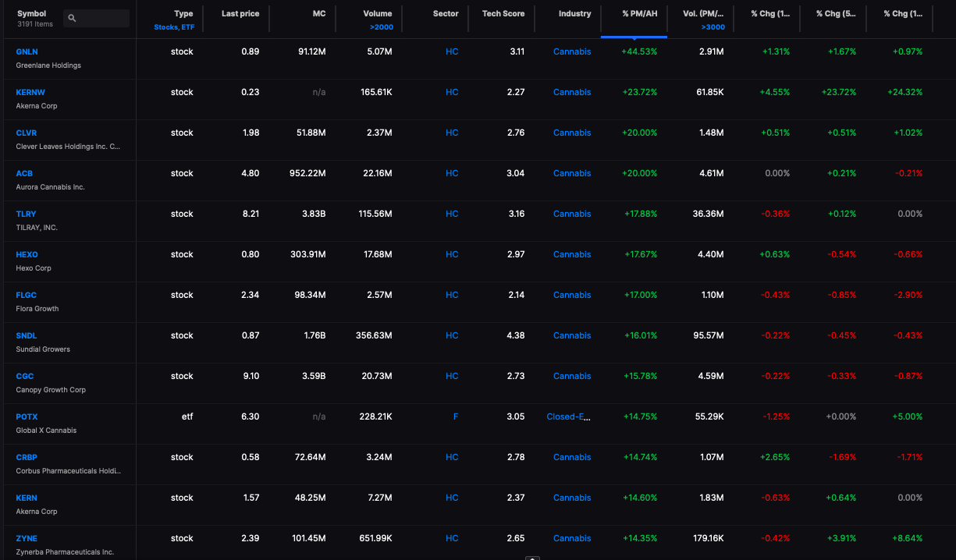956x560 pixels.
Task: Click the '9.10' last price for CGC
Action: [x=251, y=376]
